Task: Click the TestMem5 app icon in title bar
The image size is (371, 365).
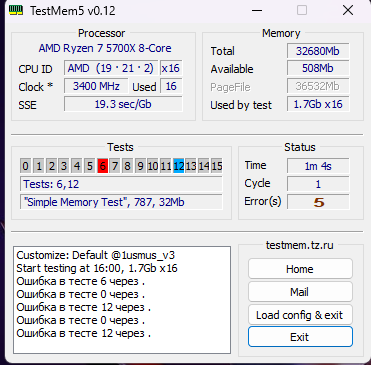Action: pyautogui.click(x=16, y=10)
